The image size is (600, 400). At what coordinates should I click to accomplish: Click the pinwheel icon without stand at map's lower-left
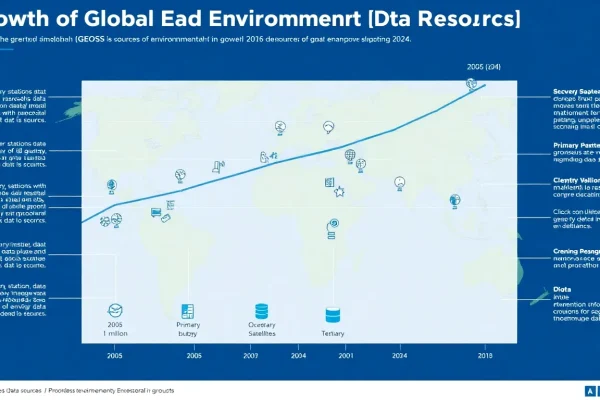(x=105, y=221)
